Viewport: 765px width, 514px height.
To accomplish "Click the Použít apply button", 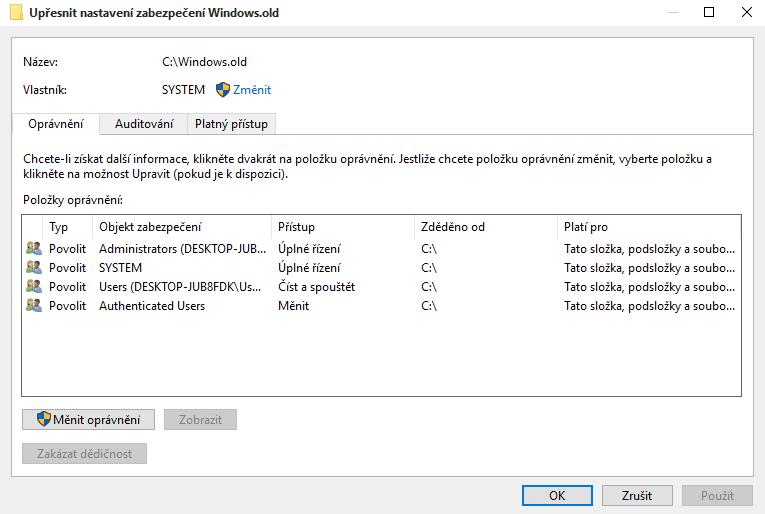I will 718,495.
